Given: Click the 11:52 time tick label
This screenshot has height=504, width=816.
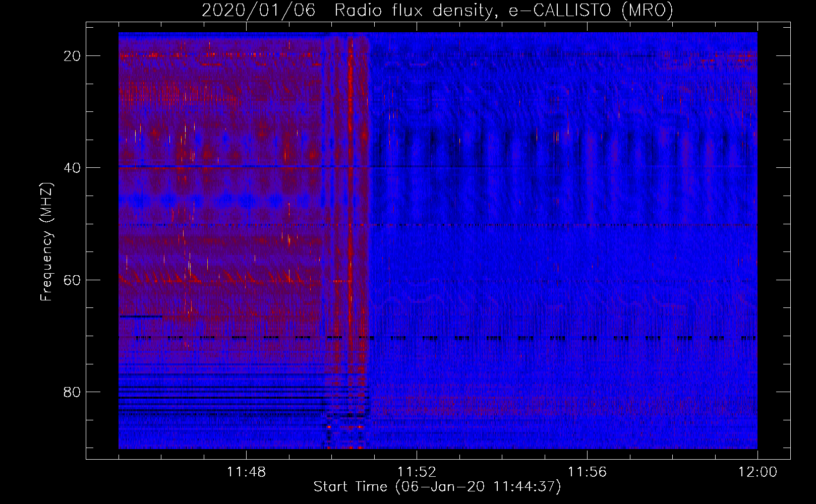Looking at the screenshot, I should point(417,472).
